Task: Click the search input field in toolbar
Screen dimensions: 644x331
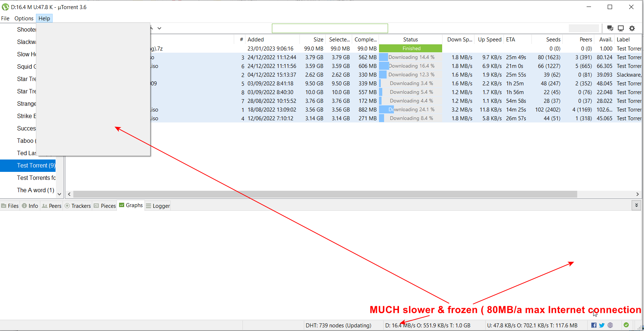Action: click(x=330, y=28)
